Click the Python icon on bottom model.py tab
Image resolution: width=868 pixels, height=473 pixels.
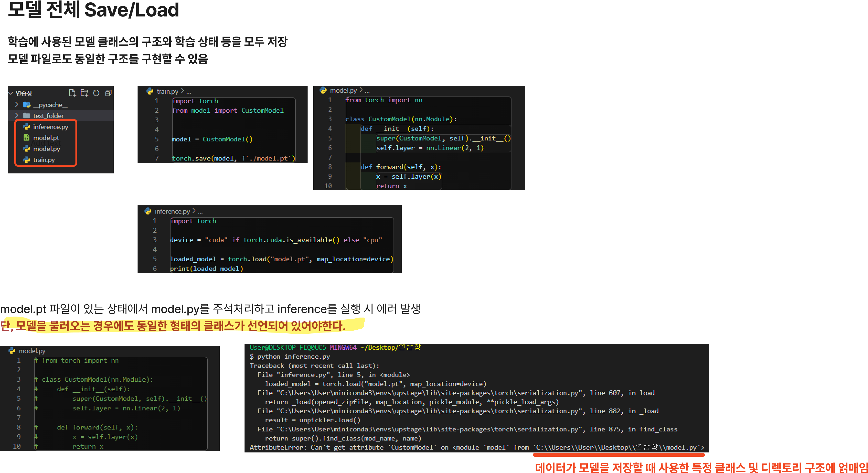[12, 351]
